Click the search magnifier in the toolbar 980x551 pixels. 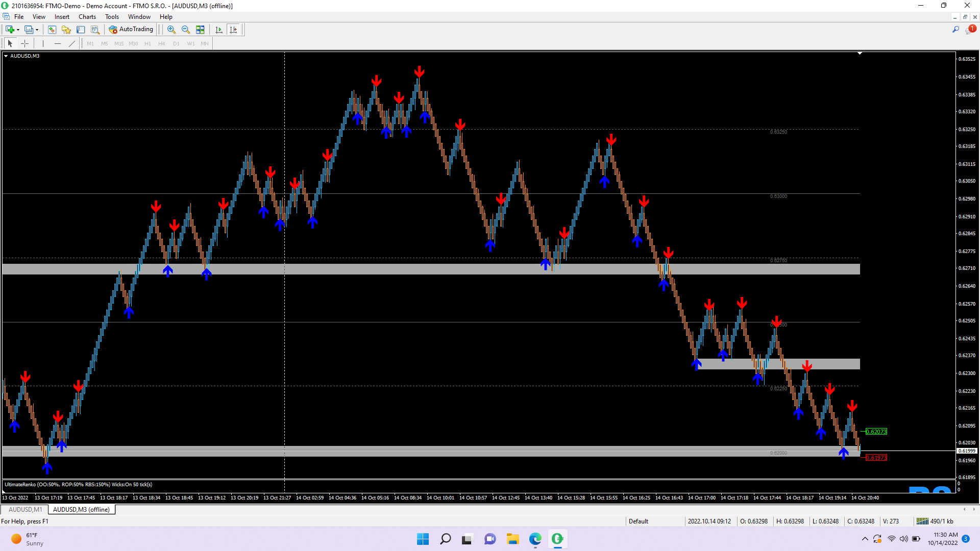click(x=955, y=30)
